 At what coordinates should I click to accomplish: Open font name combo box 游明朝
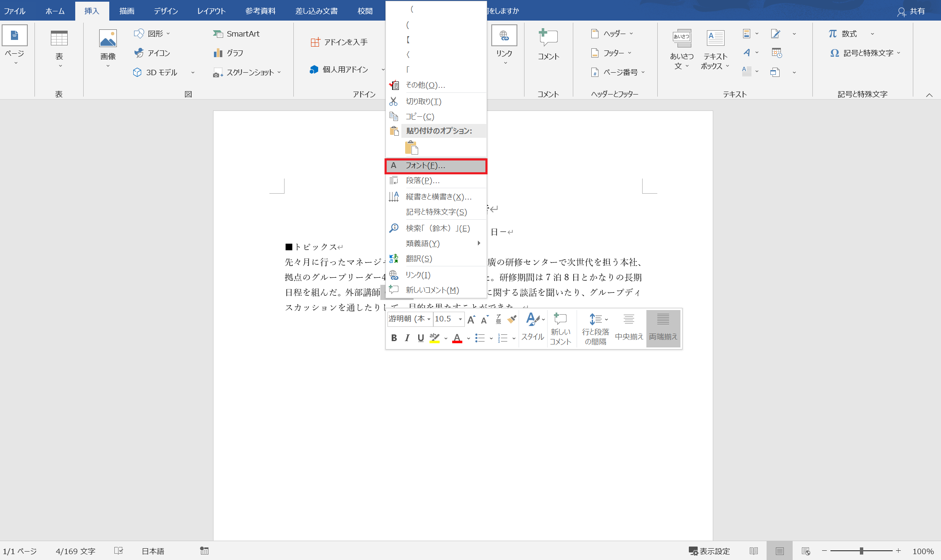pos(410,319)
